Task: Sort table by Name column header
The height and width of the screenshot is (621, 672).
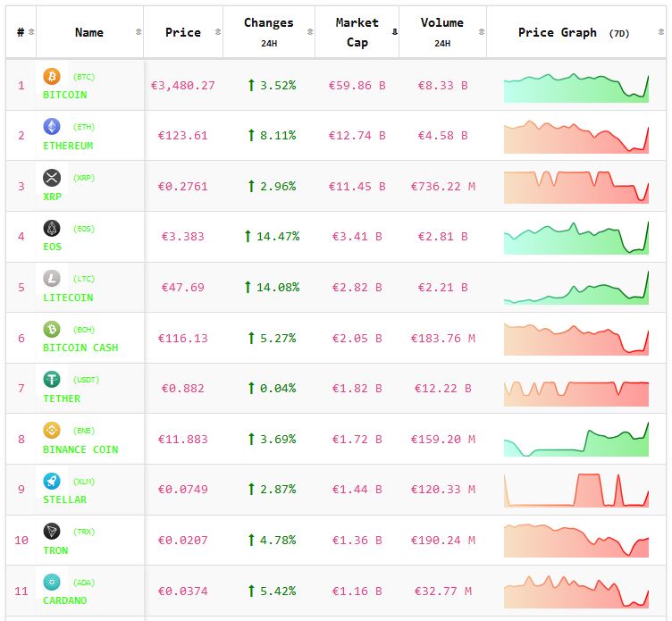Action: point(89,32)
